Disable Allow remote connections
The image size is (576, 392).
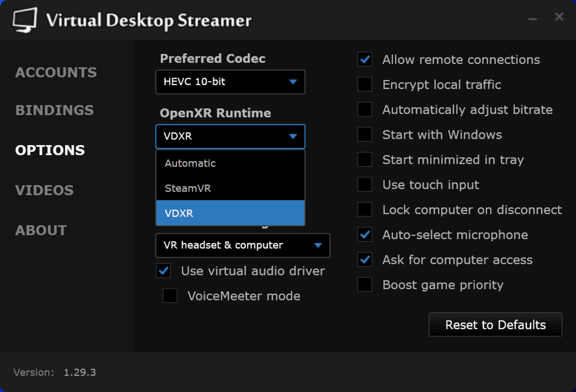[x=365, y=59]
